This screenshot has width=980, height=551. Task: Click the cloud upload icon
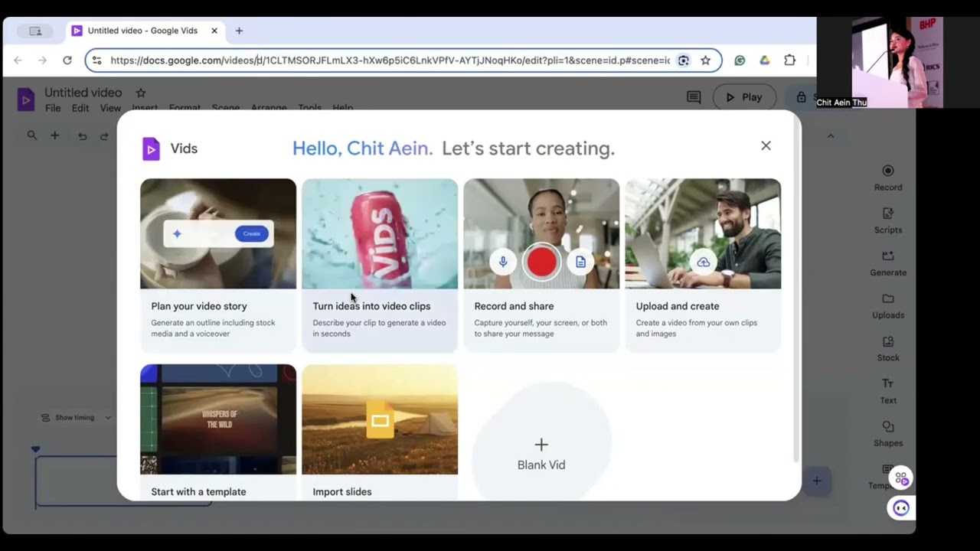pyautogui.click(x=703, y=262)
